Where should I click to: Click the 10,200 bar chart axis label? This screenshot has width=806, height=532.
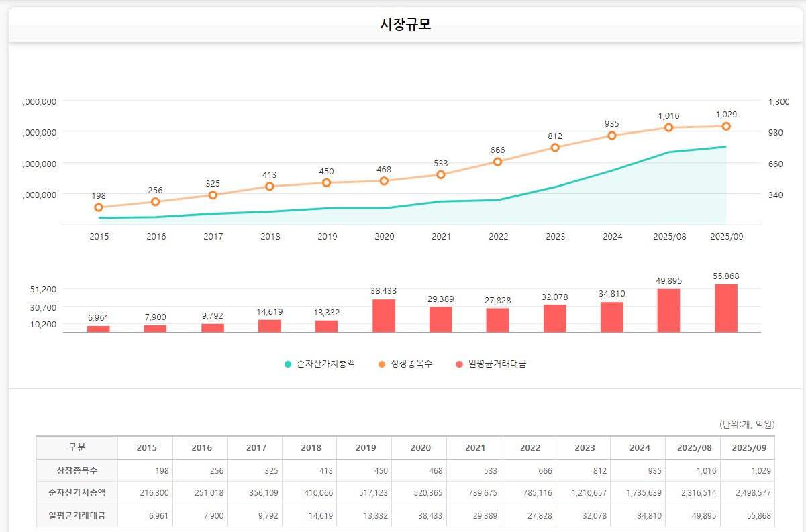pyautogui.click(x=44, y=324)
